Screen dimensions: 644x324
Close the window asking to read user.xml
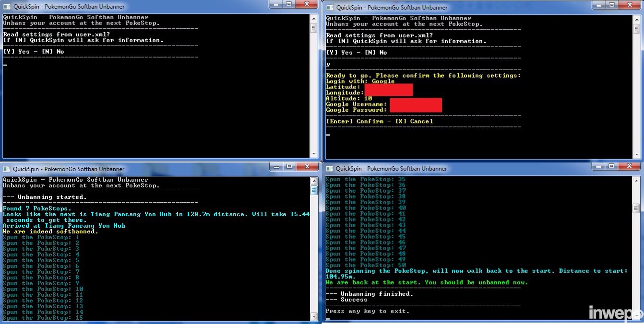(x=307, y=5)
